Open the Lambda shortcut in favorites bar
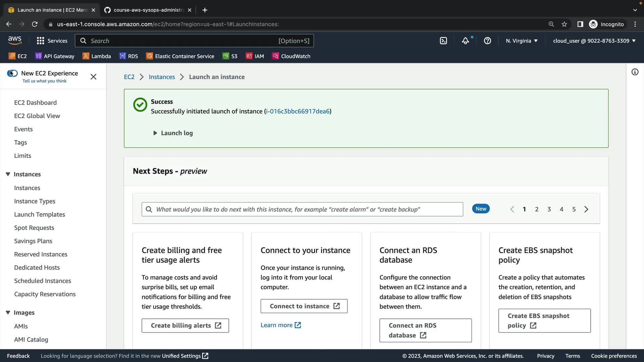Viewport: 644px width, 362px height. (97, 56)
